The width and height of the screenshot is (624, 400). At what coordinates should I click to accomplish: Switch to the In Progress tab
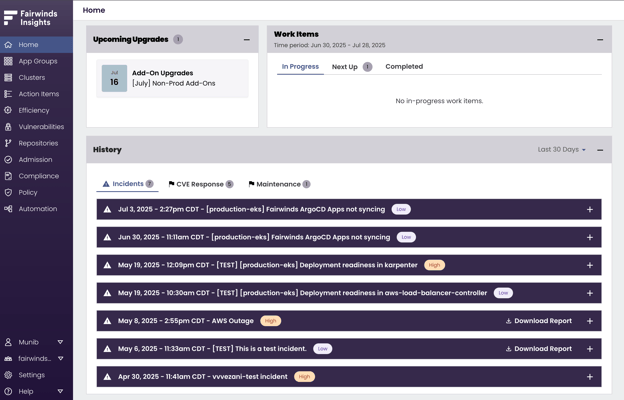(x=300, y=66)
